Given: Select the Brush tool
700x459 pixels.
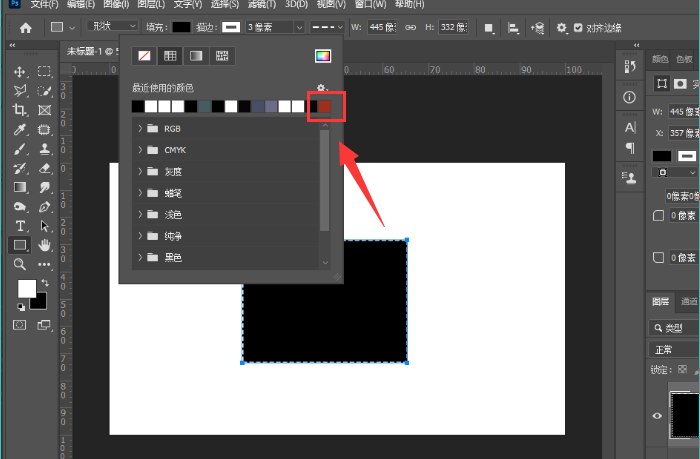Looking at the screenshot, I should 20,149.
